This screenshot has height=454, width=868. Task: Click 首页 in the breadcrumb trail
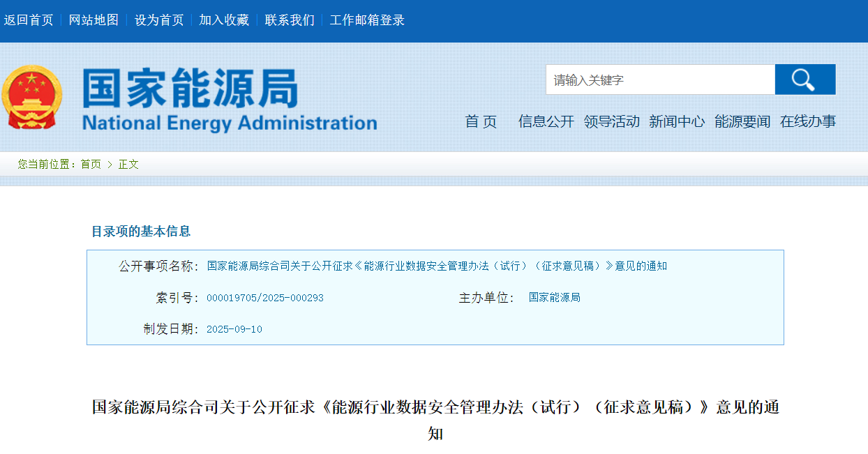(x=91, y=164)
